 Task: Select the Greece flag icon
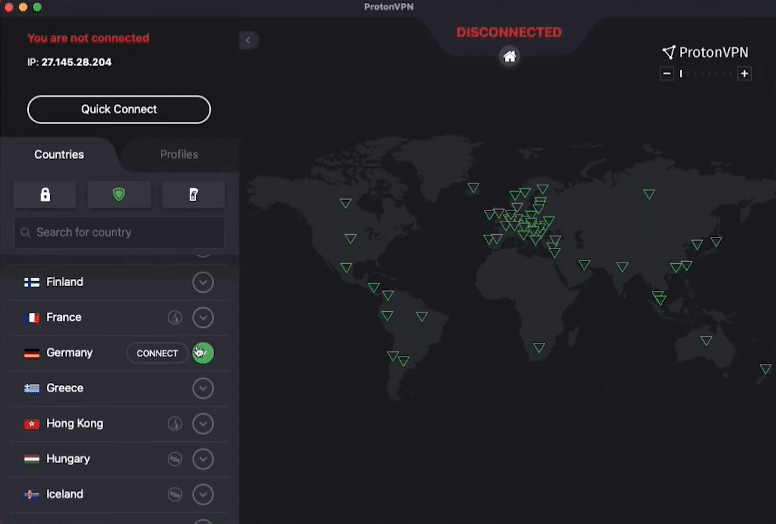(x=32, y=388)
